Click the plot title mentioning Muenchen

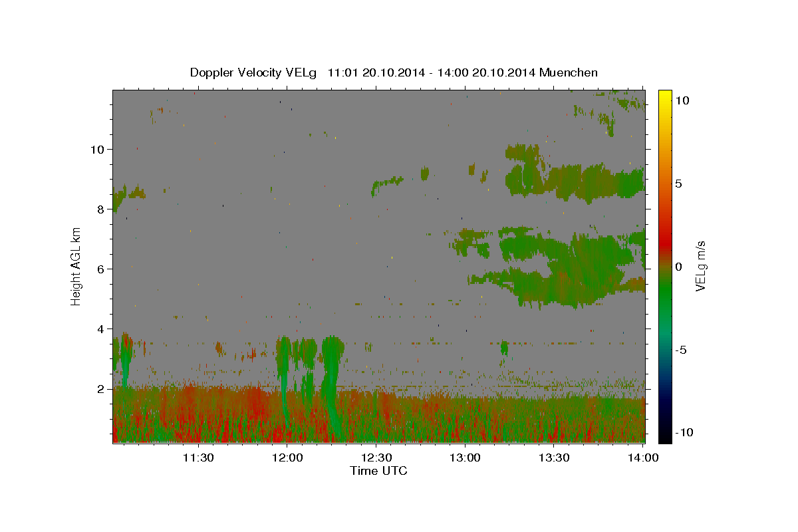pos(394,72)
